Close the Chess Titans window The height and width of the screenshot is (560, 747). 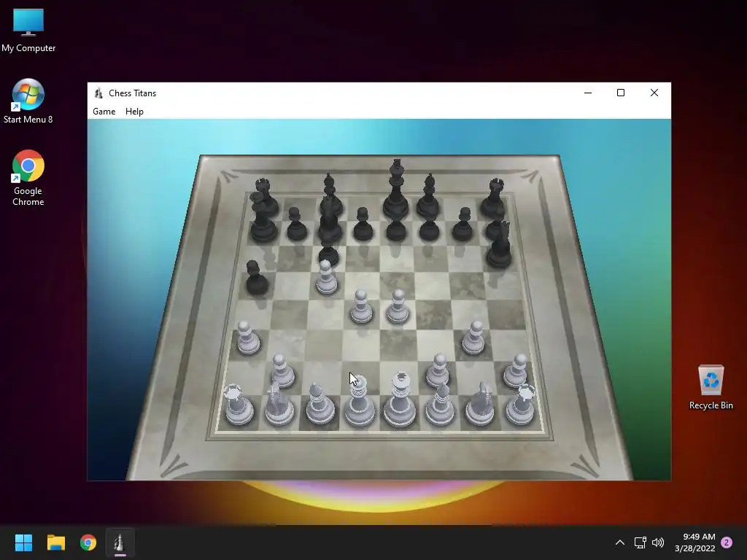654,93
